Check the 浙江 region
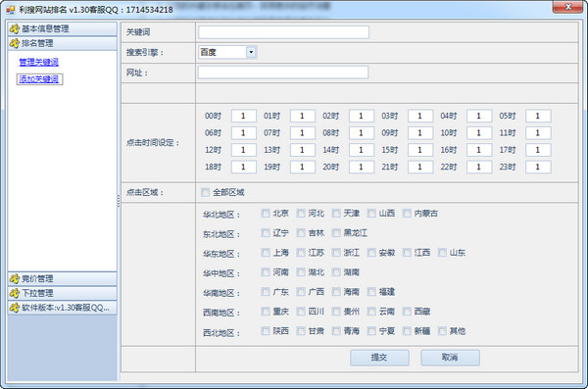588x389 pixels. pyautogui.click(x=336, y=253)
